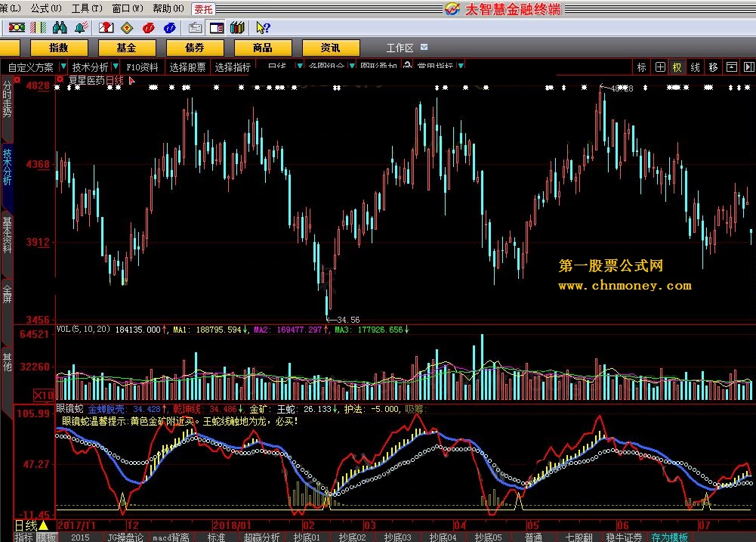Activate the cursor question mark help tool

[x=263, y=28]
